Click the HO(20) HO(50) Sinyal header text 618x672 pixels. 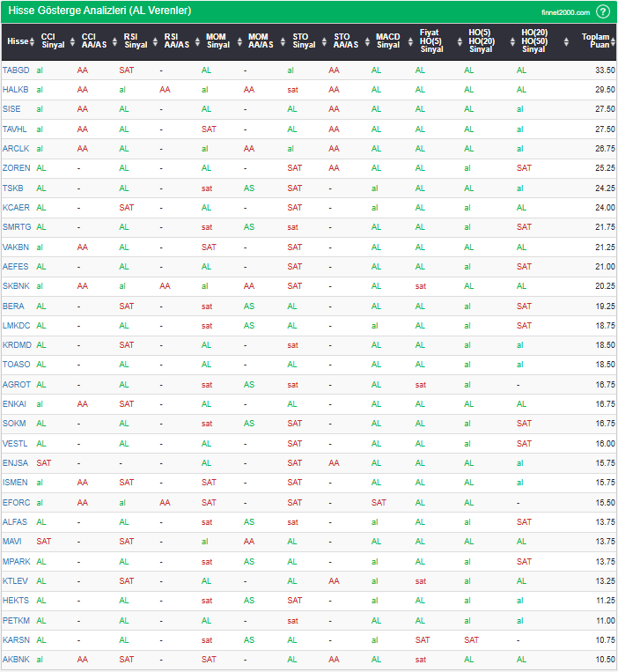click(533, 41)
